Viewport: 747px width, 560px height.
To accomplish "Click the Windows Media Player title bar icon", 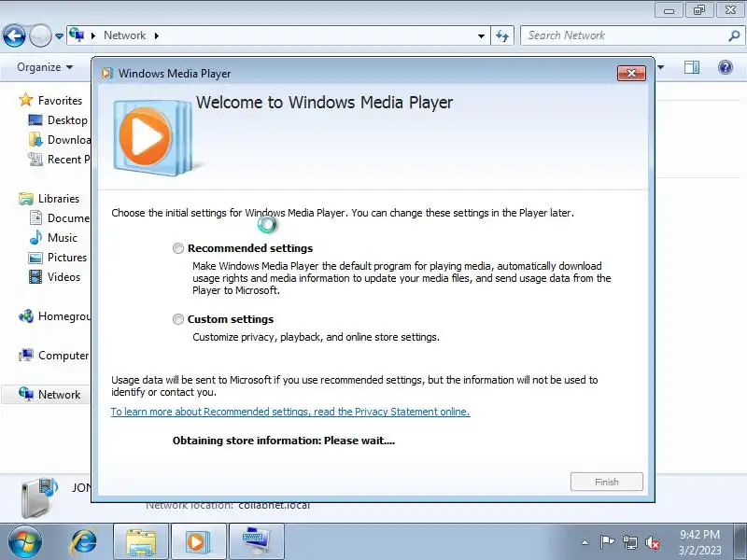I will (106, 74).
